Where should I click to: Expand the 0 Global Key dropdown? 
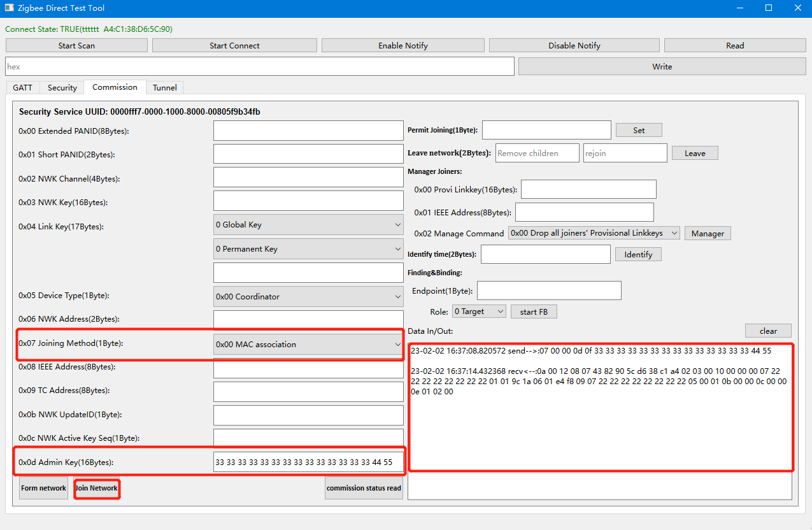(308, 224)
